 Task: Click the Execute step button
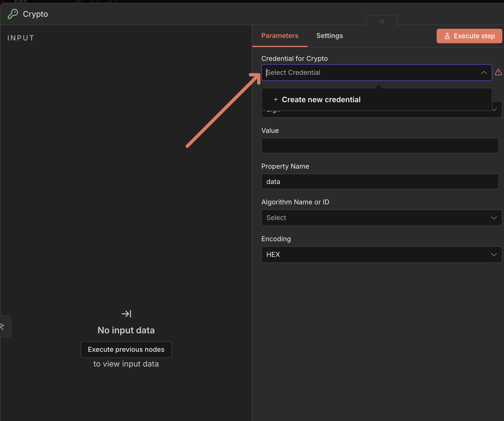pos(469,36)
